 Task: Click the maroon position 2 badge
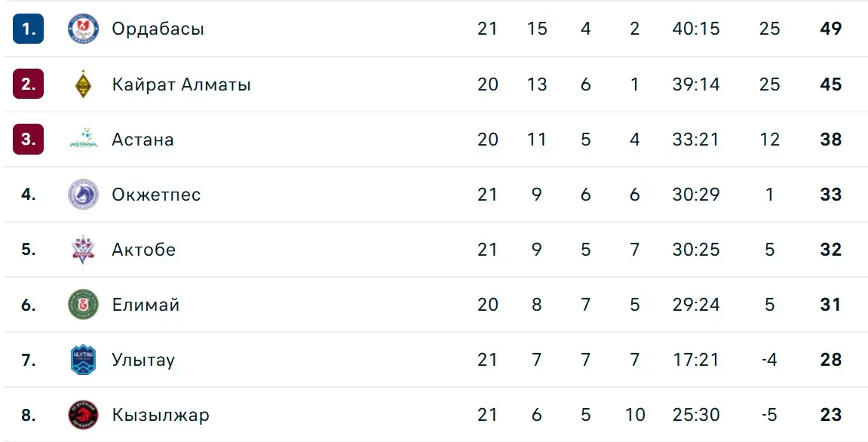coord(28,84)
